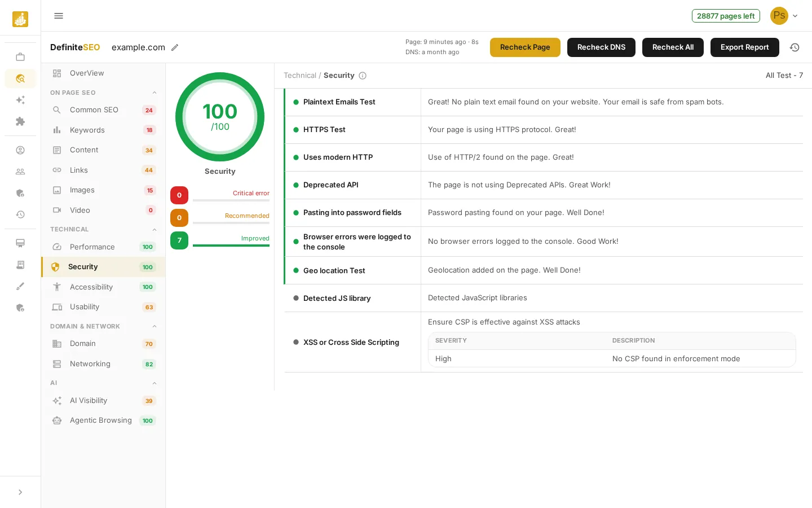Open Video report
812x508 pixels.
click(103, 210)
